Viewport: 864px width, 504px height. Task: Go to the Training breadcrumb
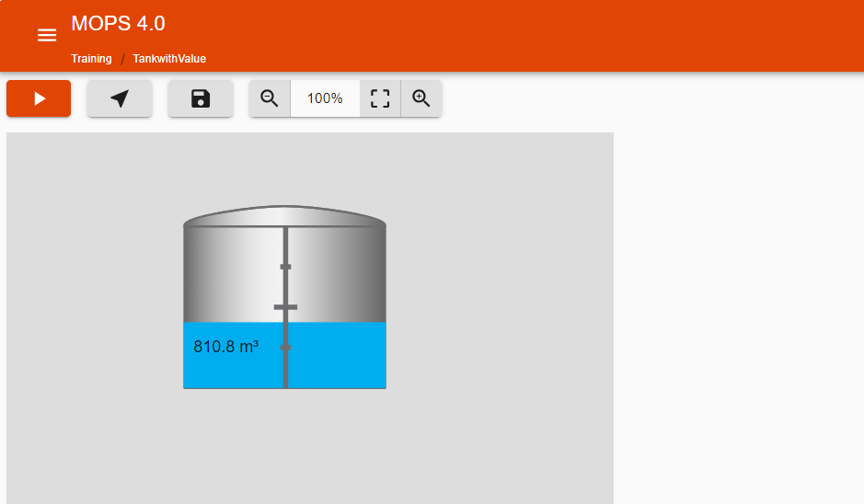pyautogui.click(x=91, y=59)
